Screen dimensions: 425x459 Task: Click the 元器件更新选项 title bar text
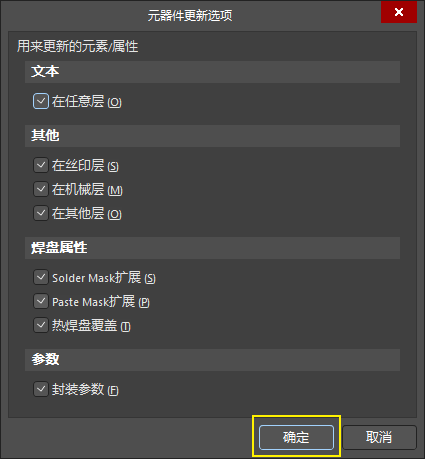pos(190,16)
